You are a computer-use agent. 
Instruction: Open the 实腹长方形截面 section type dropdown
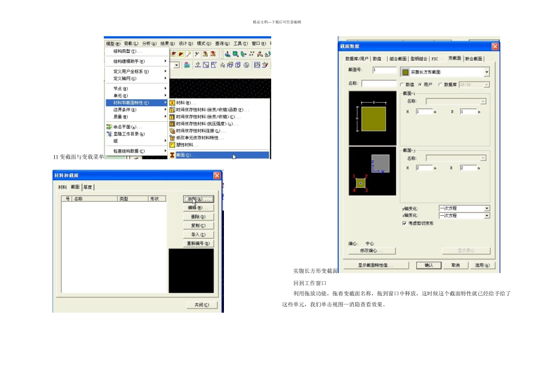[486, 72]
